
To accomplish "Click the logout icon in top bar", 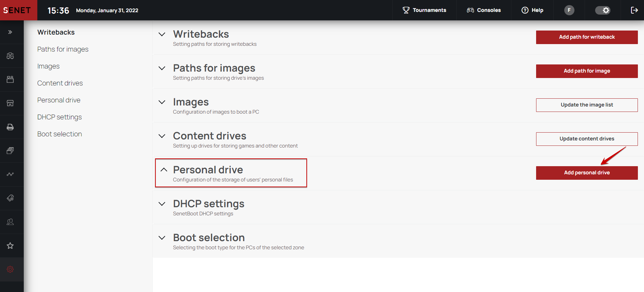I will click(x=634, y=10).
